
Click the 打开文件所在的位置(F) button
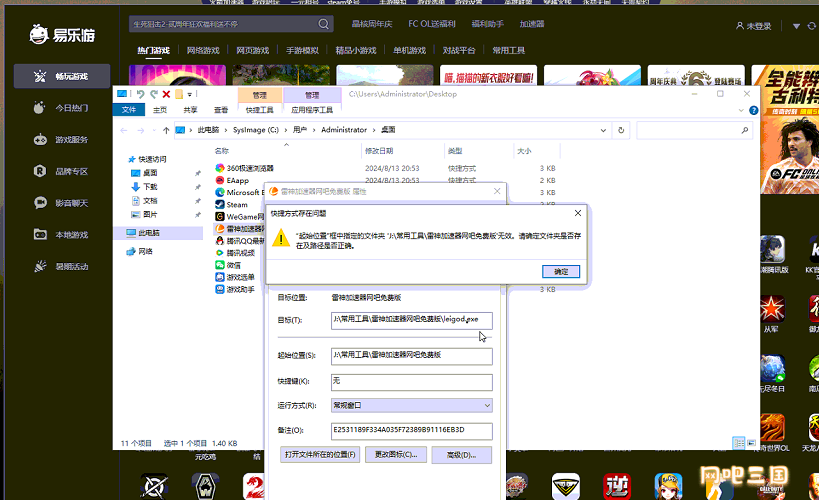pyautogui.click(x=320, y=455)
